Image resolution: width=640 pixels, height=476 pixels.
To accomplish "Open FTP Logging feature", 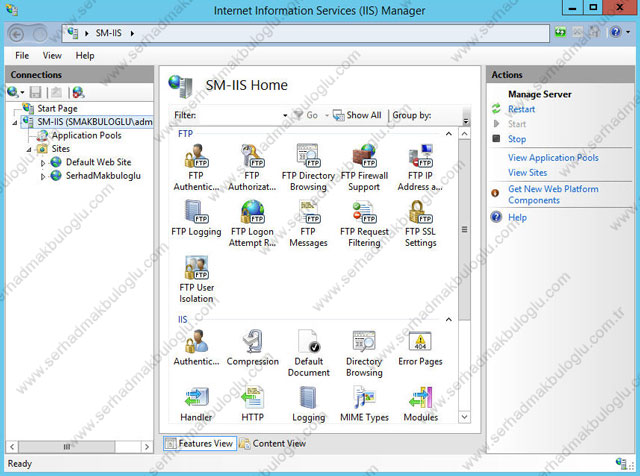I will click(x=196, y=218).
